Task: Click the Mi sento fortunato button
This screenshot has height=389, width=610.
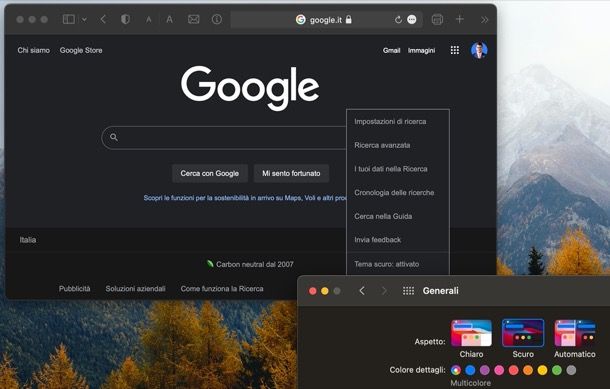Action: [x=291, y=173]
